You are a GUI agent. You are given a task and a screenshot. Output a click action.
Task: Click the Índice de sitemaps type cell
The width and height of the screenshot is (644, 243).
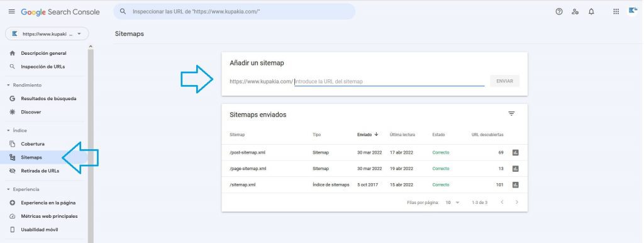tap(331, 185)
